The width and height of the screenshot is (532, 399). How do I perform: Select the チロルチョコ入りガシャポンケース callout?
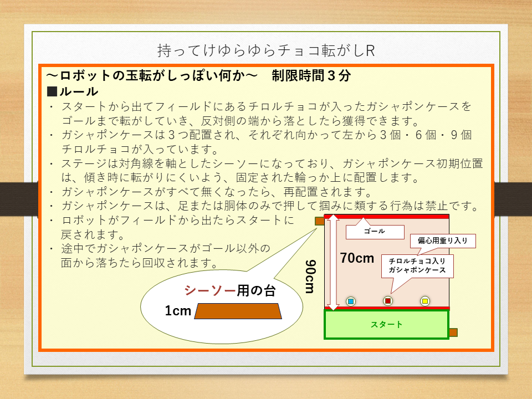[418, 267]
